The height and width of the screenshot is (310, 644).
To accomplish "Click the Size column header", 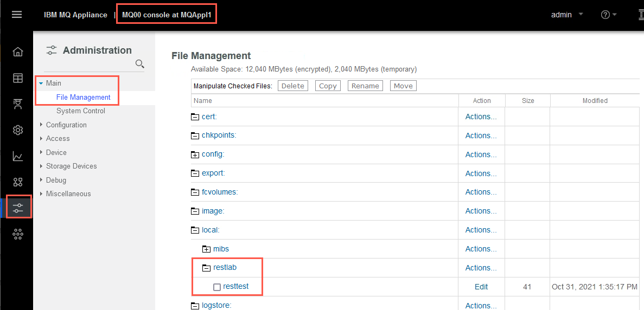I will tap(528, 100).
